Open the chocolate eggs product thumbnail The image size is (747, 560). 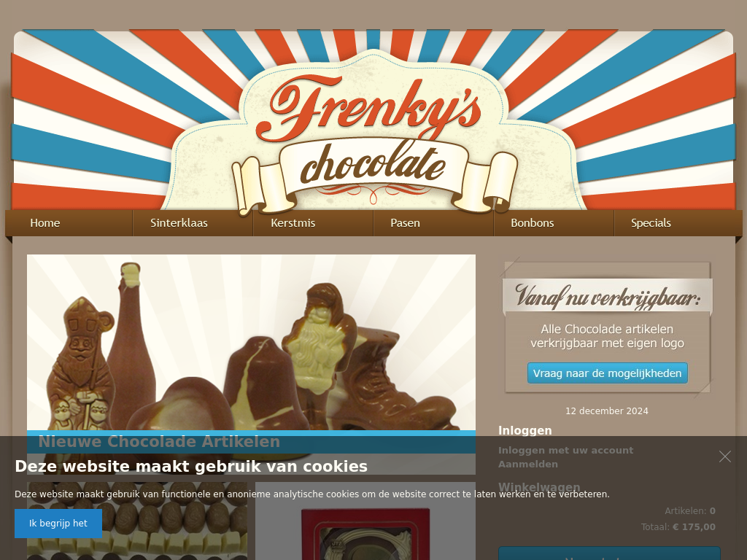tap(137, 521)
